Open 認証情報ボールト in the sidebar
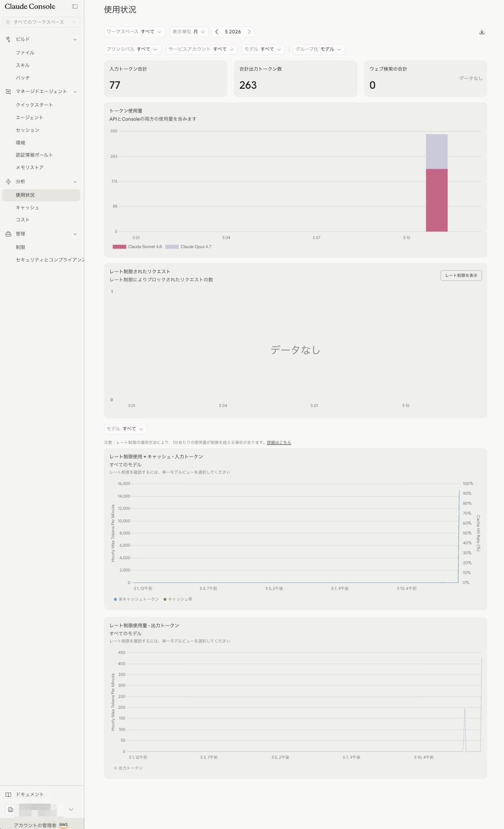Viewport: 504px width, 829px height. tap(34, 155)
